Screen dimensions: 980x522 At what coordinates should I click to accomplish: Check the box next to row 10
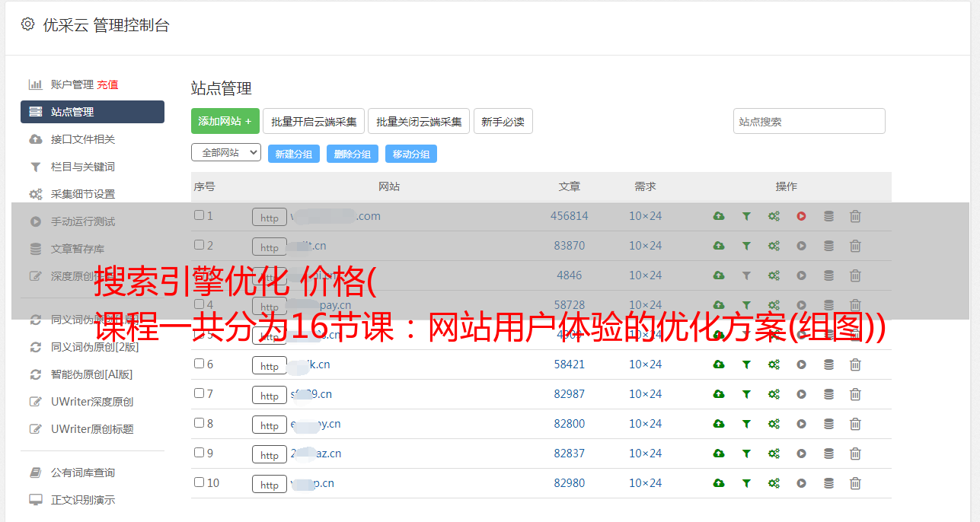point(199,482)
